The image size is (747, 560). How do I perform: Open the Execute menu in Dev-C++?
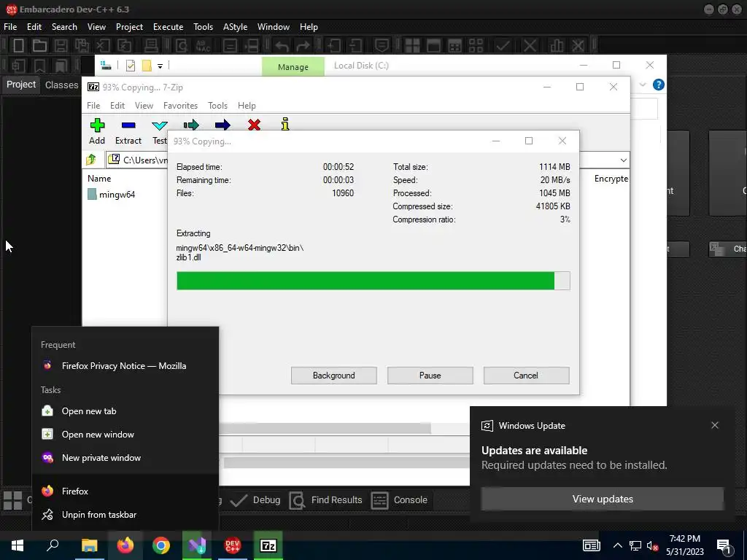pos(168,27)
